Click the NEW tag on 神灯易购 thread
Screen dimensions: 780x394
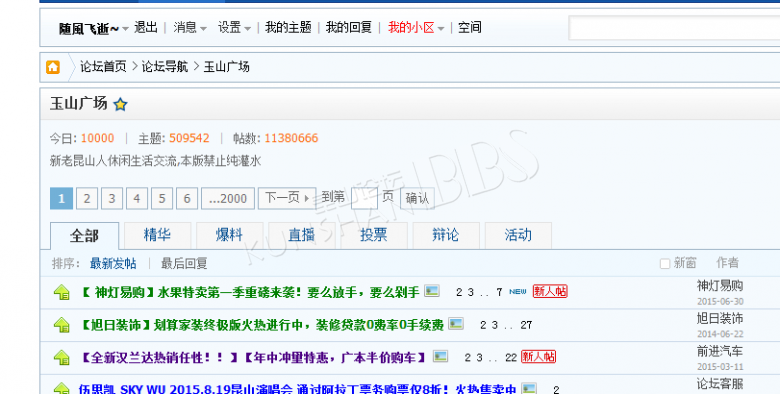point(518,292)
